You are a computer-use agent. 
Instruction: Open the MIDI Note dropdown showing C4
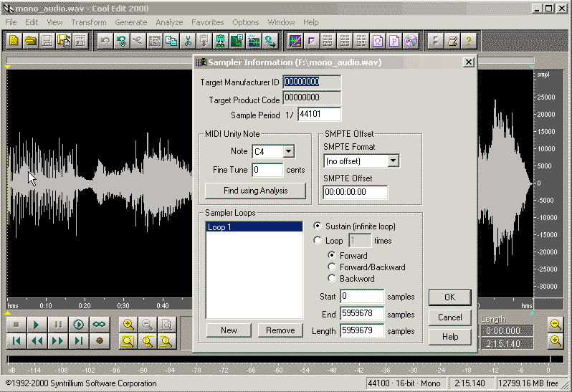click(288, 151)
